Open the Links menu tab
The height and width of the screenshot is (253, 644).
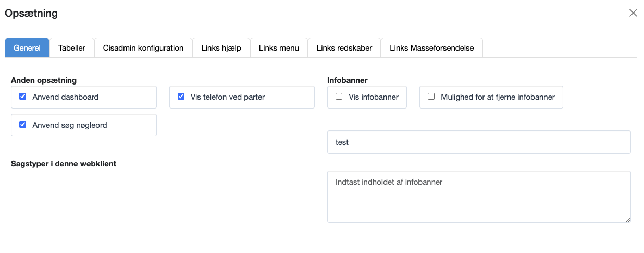(x=279, y=48)
